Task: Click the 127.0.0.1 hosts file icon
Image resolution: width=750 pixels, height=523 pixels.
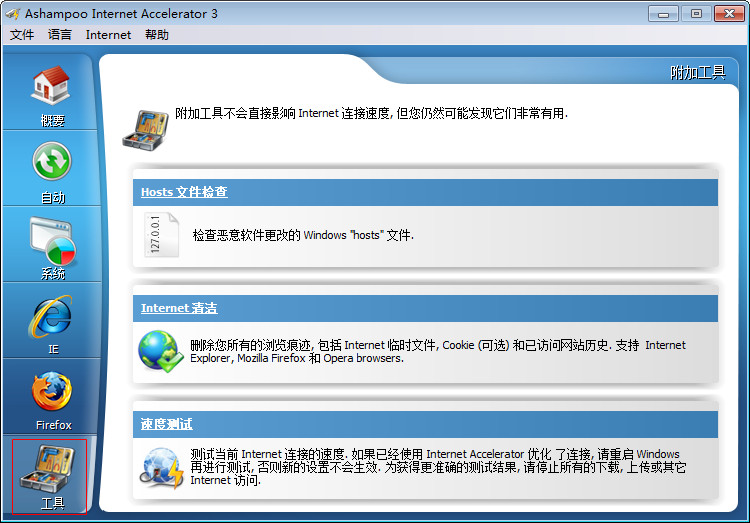Action: coord(161,234)
